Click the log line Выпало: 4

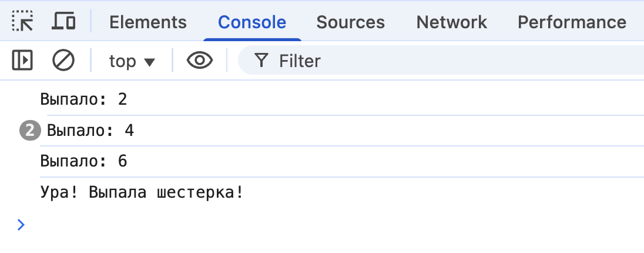[x=90, y=131]
